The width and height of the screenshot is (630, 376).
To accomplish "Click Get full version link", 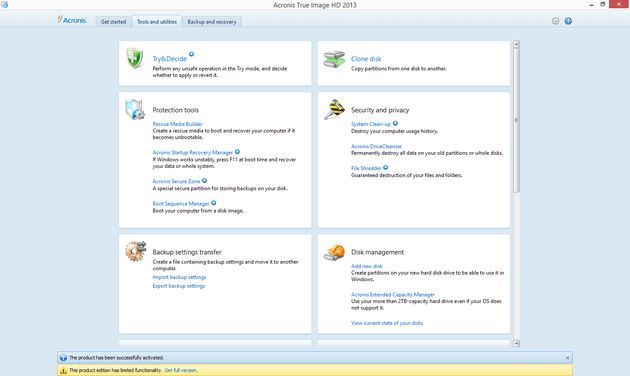I will 181,370.
